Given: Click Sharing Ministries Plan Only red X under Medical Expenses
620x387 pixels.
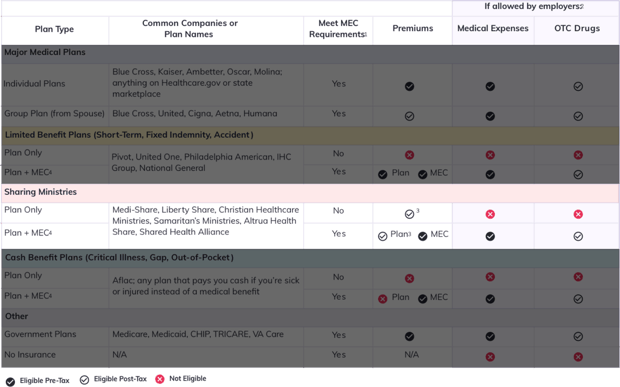Looking at the screenshot, I should pyautogui.click(x=490, y=214).
